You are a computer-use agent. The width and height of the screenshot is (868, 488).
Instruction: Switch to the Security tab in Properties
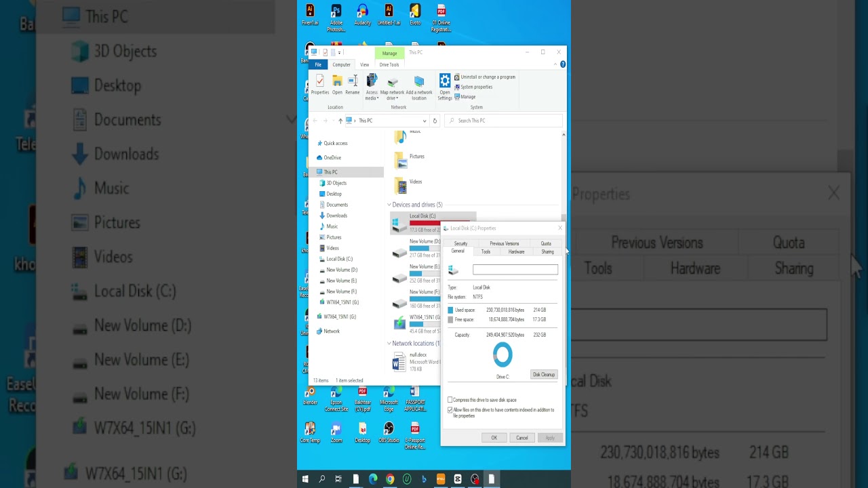[x=460, y=243]
